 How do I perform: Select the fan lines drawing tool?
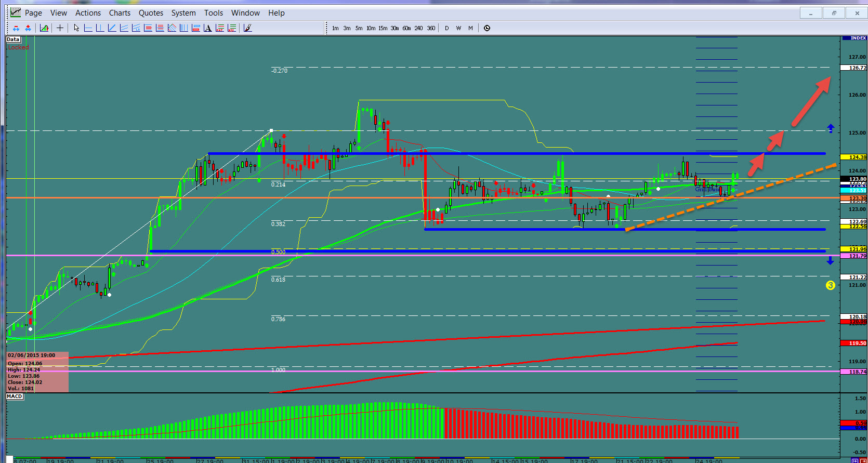tap(172, 28)
